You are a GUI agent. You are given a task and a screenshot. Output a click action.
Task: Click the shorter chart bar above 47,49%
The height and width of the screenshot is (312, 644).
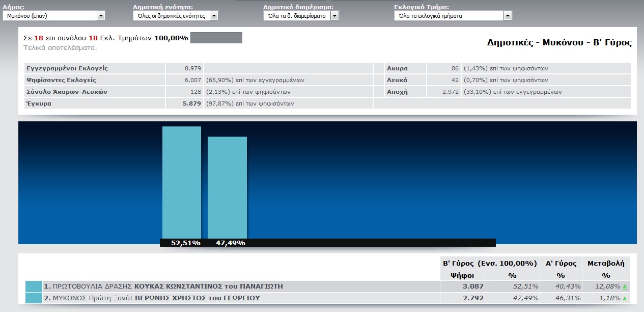[227, 187]
